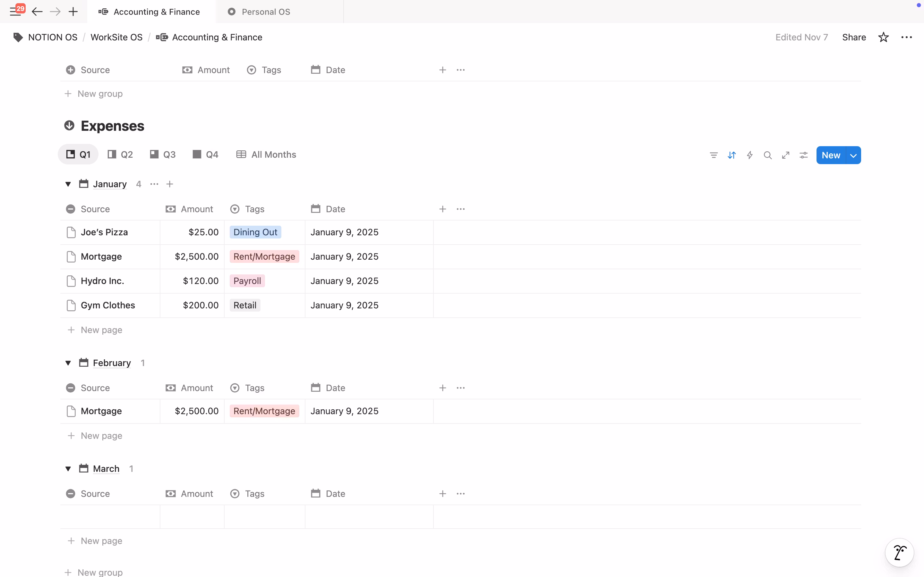
Task: Click the Share button
Action: click(854, 38)
